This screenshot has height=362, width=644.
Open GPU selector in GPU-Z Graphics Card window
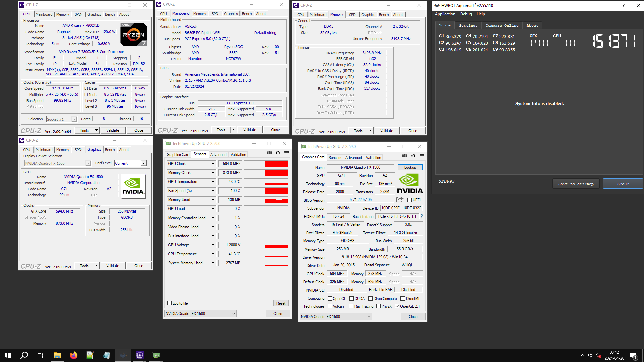point(336,317)
